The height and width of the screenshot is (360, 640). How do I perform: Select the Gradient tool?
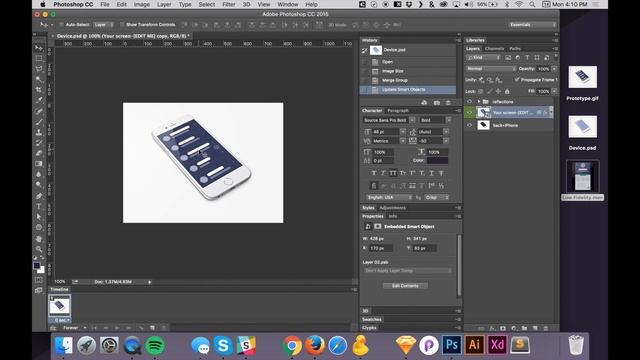(39, 164)
